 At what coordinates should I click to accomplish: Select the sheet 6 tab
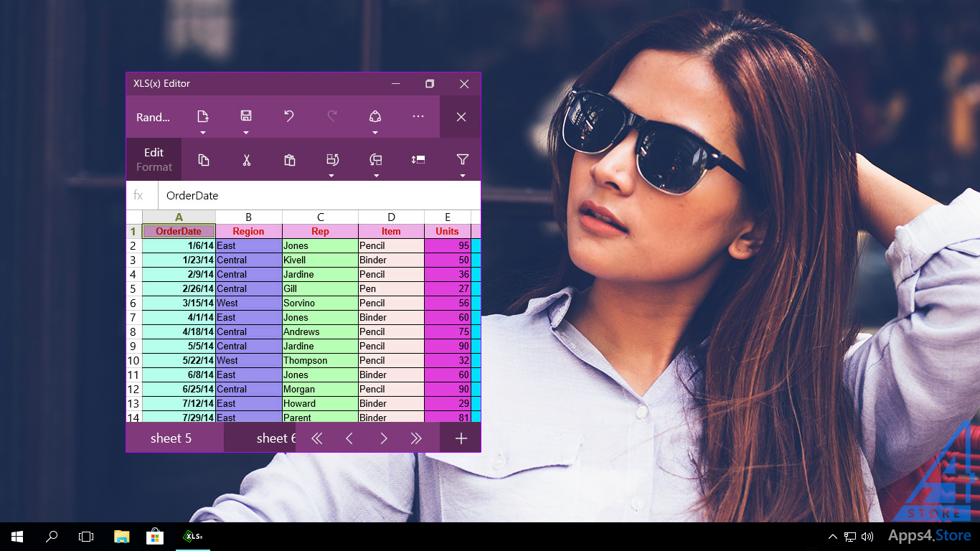(x=260, y=438)
